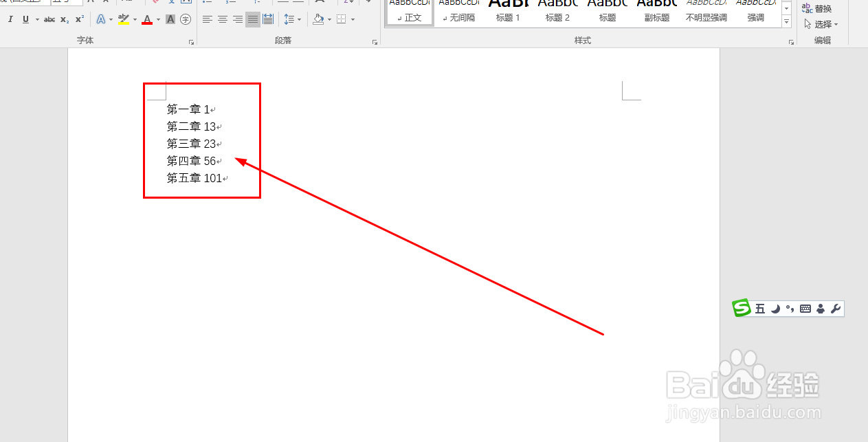The height and width of the screenshot is (442, 868).
Task: Toggle Sogou punctuation mode
Action: (x=790, y=309)
